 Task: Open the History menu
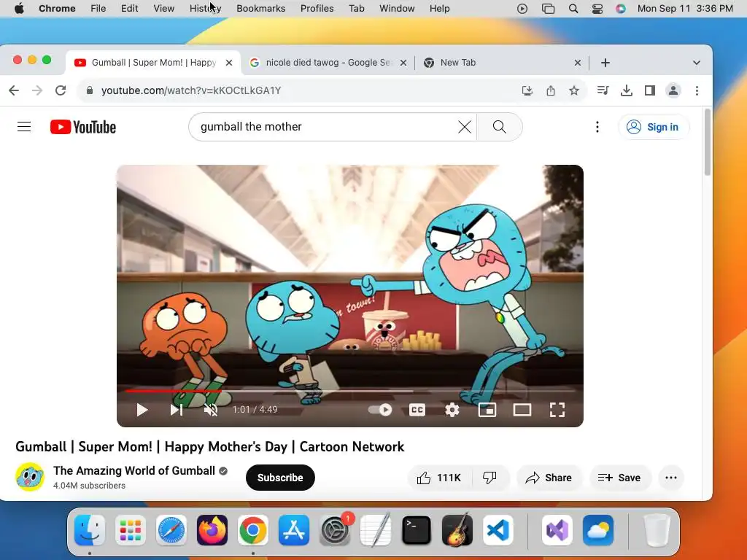[205, 9]
